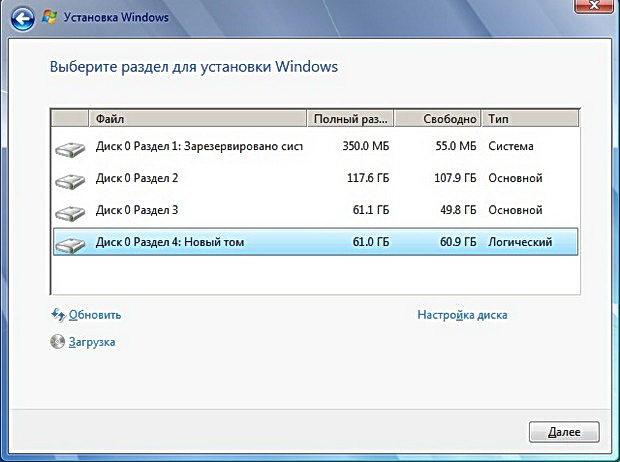Click the Установка Windows title bar icon
Screen dimensions: 620x462
(x=51, y=17)
